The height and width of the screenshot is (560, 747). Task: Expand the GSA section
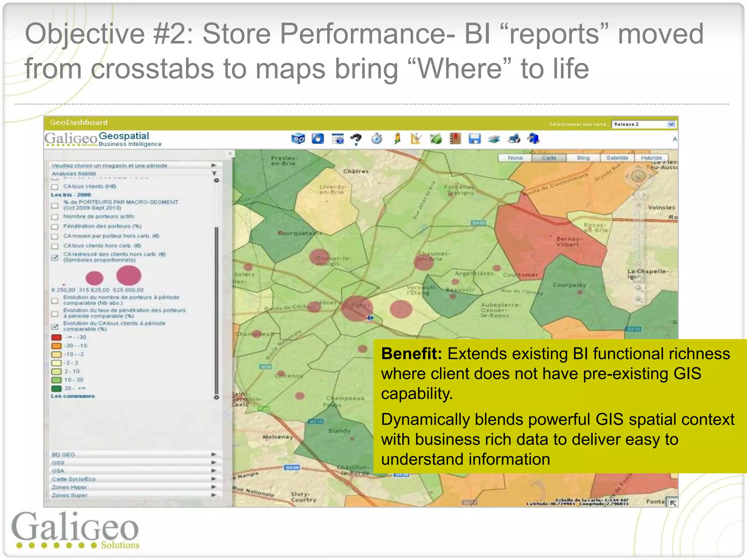tap(135, 471)
